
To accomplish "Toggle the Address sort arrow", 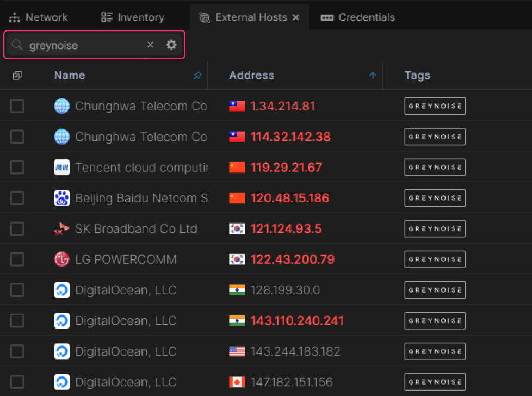I will 373,75.
